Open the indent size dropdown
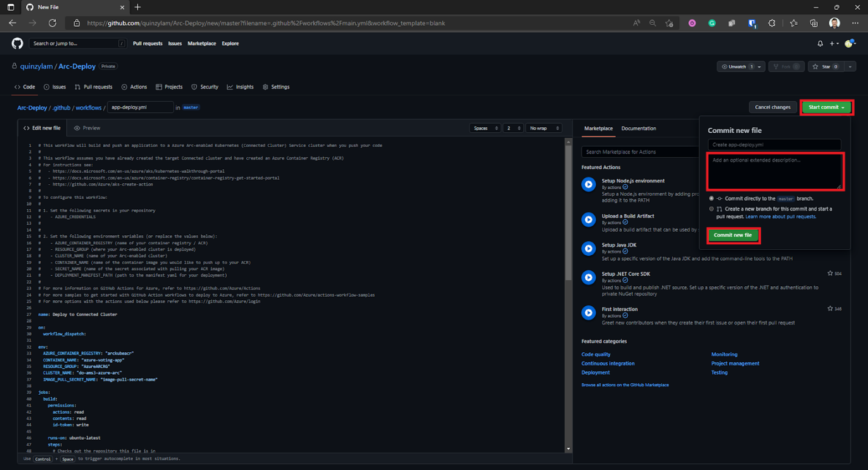This screenshot has height=470, width=868. click(x=513, y=128)
